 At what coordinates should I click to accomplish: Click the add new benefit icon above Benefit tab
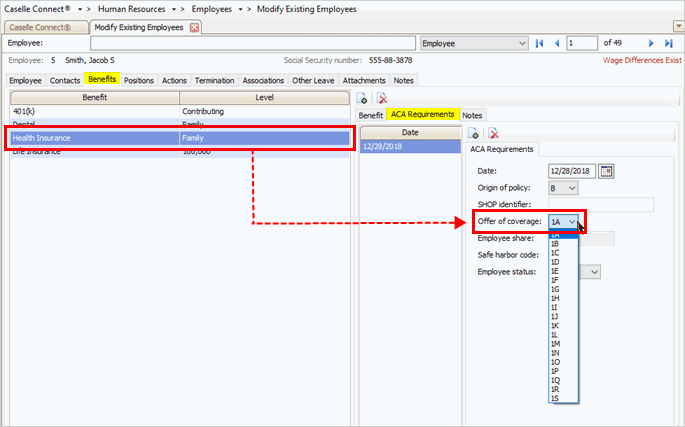[363, 98]
